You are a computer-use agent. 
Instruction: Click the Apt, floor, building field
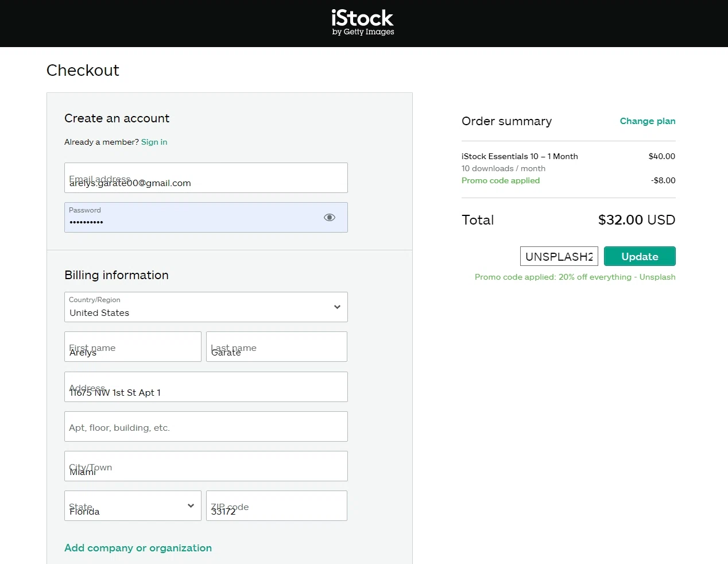click(206, 426)
